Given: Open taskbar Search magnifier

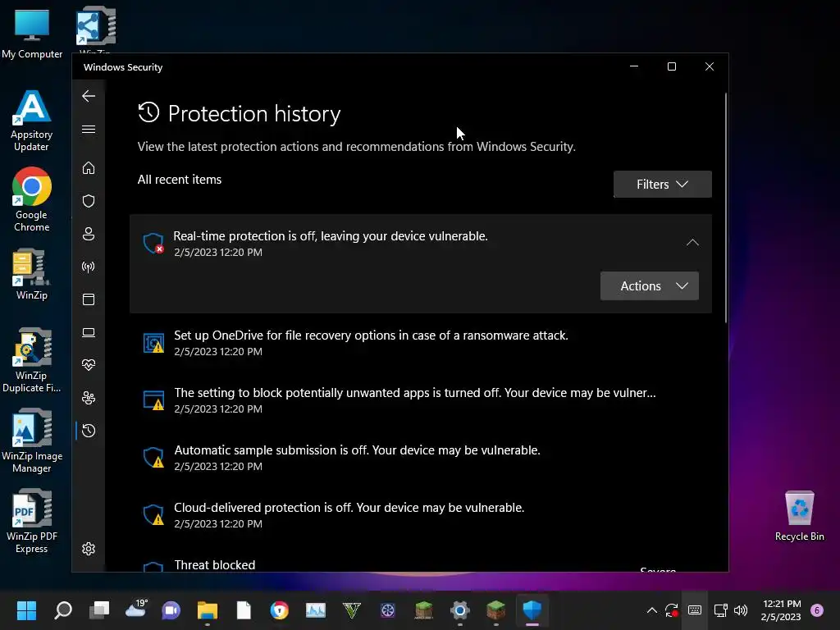Looking at the screenshot, I should click(62, 609).
